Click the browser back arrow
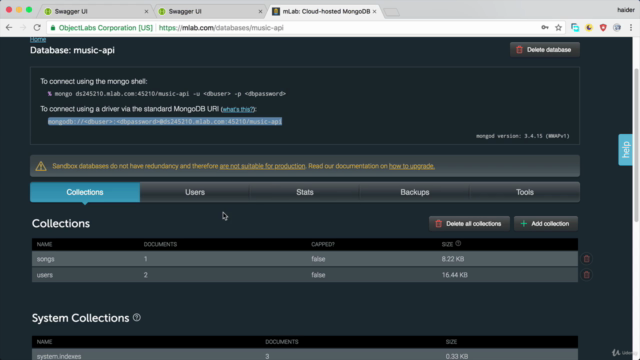This screenshot has height=360, width=640. click(9, 28)
